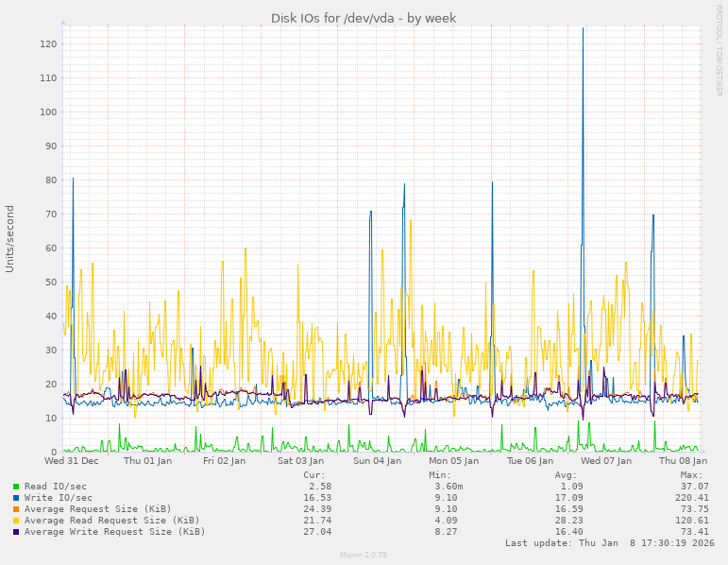The width and height of the screenshot is (728, 565).
Task: Click the "Read IO/sec" legend label
Action: [x=56, y=487]
